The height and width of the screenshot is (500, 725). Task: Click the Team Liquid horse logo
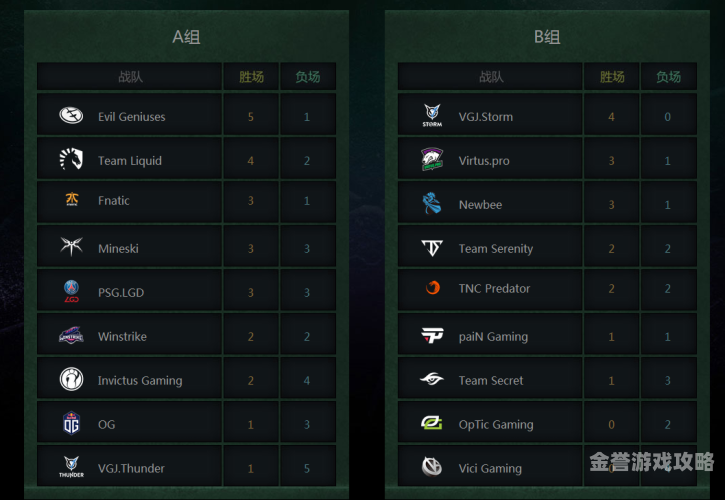point(71,159)
